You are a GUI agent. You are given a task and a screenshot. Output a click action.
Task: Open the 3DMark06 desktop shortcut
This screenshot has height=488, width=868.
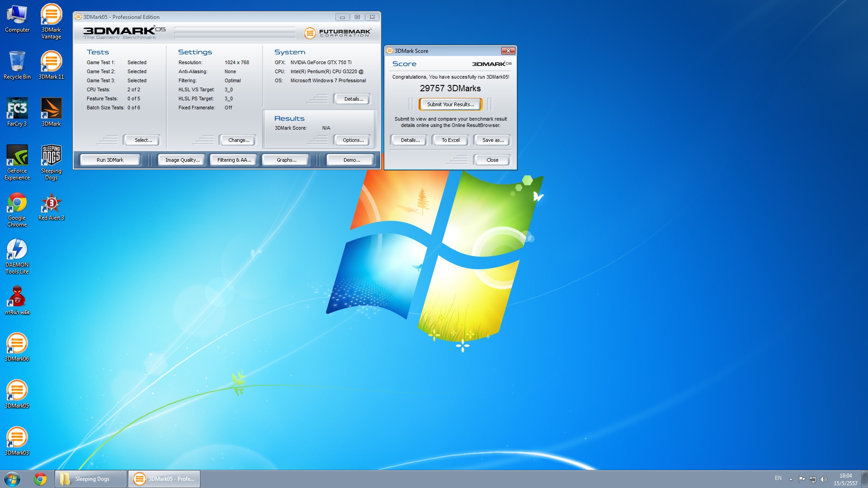[17, 347]
